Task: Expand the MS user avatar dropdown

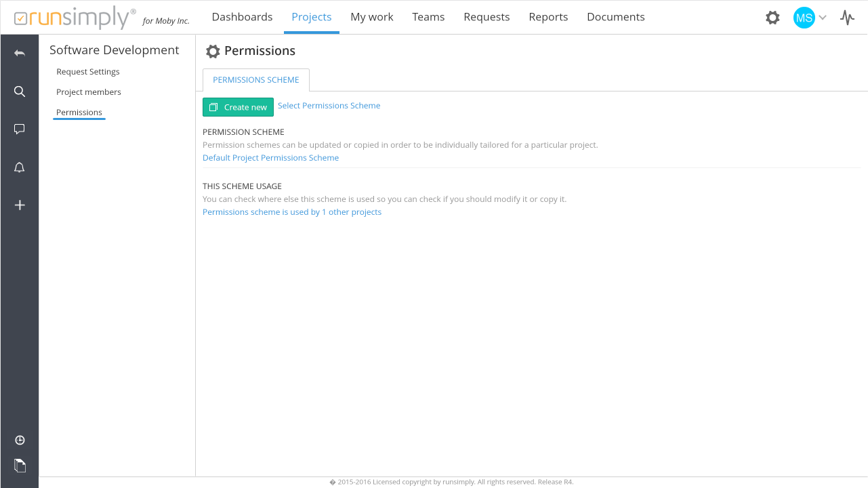Action: click(810, 18)
